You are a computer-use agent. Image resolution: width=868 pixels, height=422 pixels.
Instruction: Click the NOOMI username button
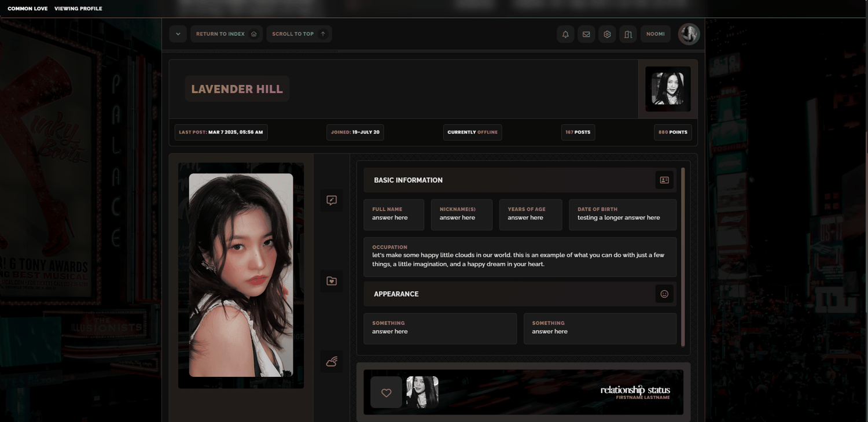tap(655, 34)
